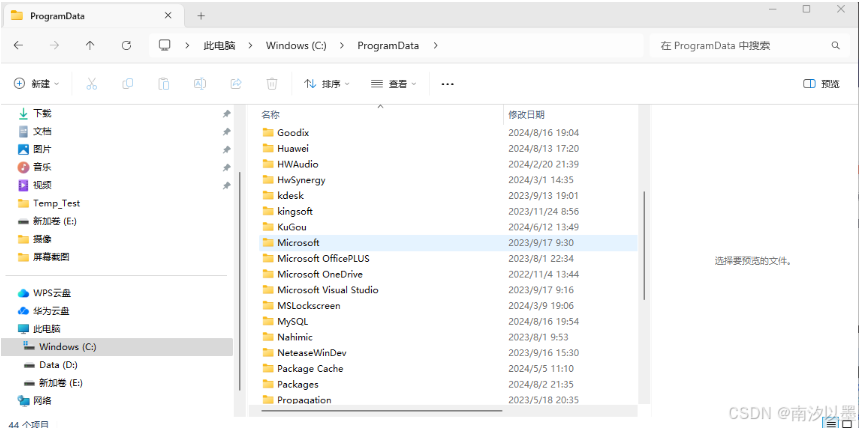Viewport: 859px width, 428px height.
Task: Select the MySQL folder
Action: click(x=292, y=321)
